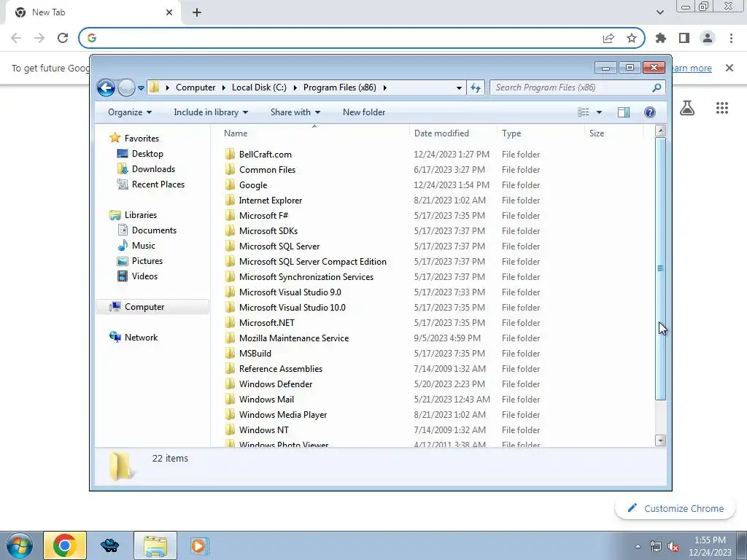Select the Google folder icon
This screenshot has height=560, width=747.
[230, 184]
